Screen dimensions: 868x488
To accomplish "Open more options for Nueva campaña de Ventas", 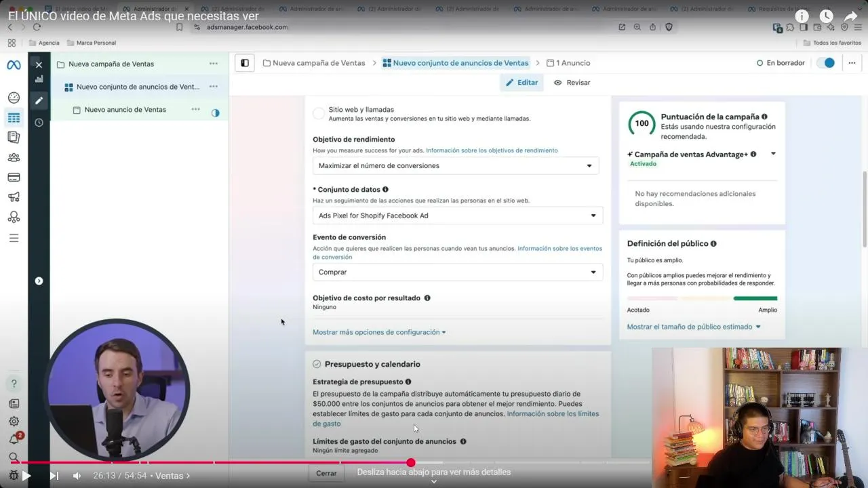I will (x=214, y=64).
